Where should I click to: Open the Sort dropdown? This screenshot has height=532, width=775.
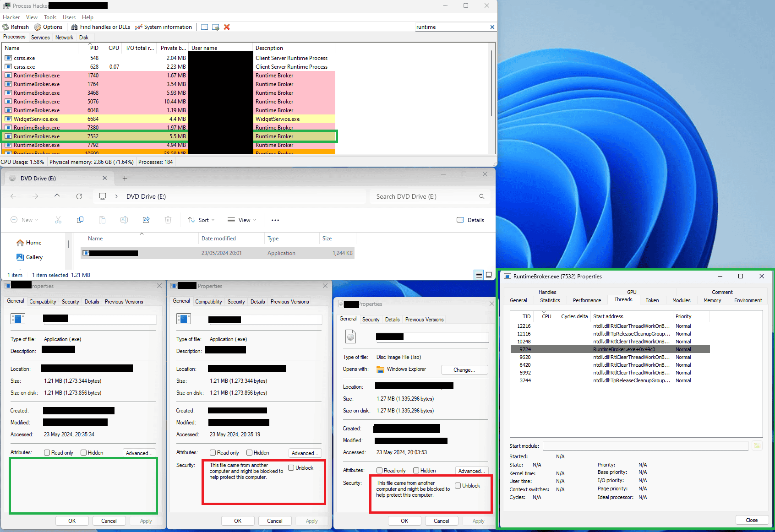pos(201,220)
